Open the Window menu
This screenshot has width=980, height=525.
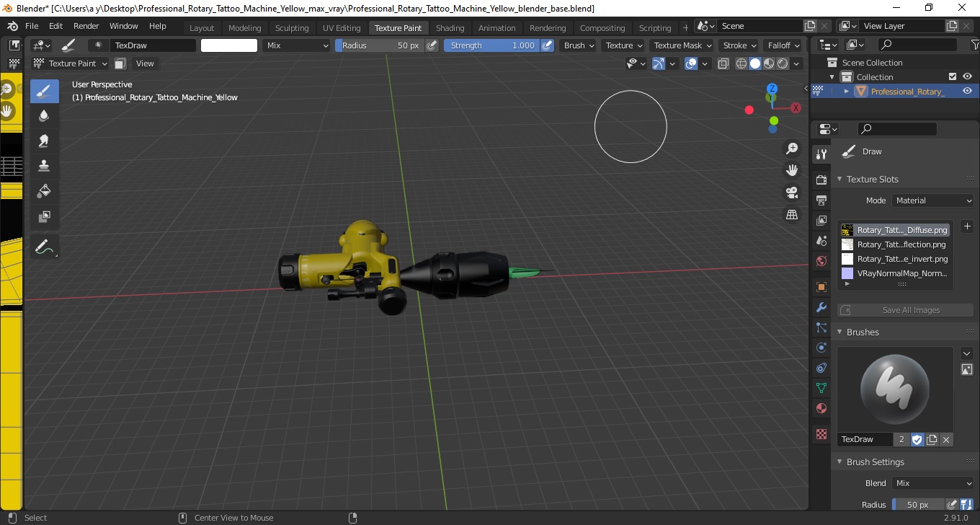pos(123,26)
